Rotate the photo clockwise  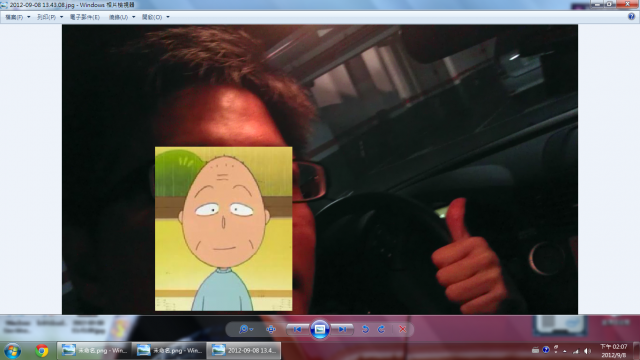pos(381,329)
